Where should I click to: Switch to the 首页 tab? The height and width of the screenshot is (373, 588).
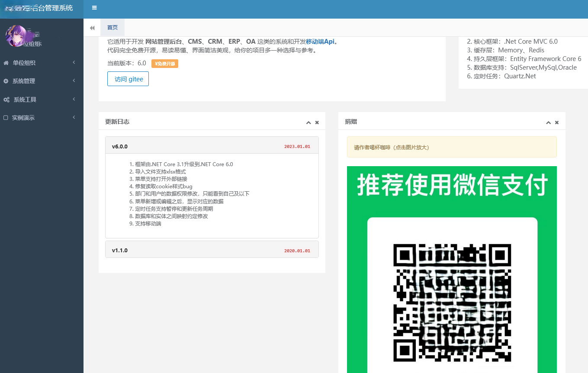click(x=112, y=28)
